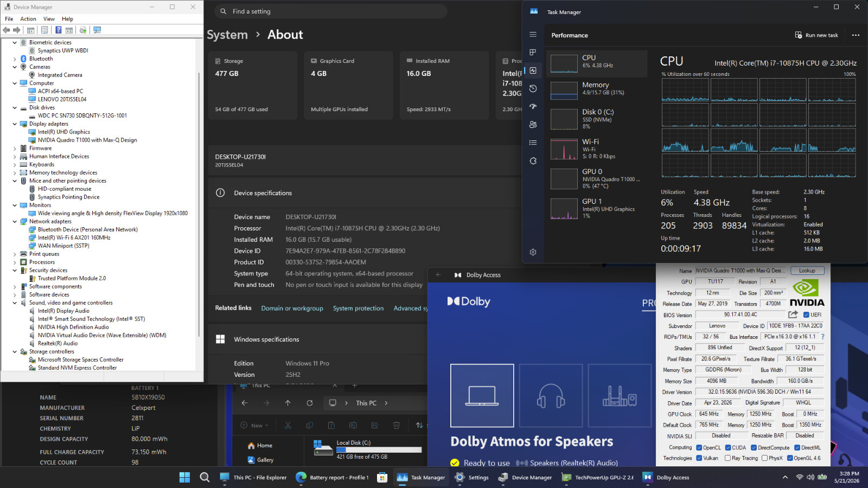868x488 pixels.
Task: Expand Keyboards node in Device Manager
Action: (x=15, y=164)
